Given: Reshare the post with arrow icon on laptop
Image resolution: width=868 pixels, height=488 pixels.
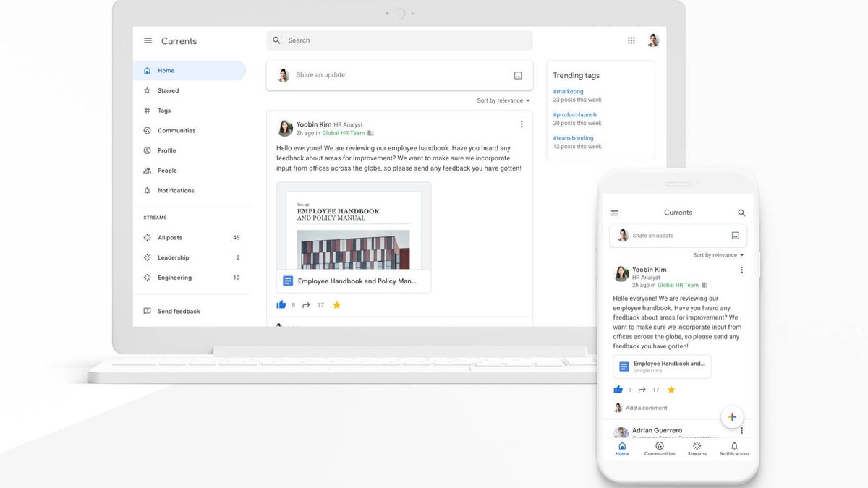Looking at the screenshot, I should [306, 305].
